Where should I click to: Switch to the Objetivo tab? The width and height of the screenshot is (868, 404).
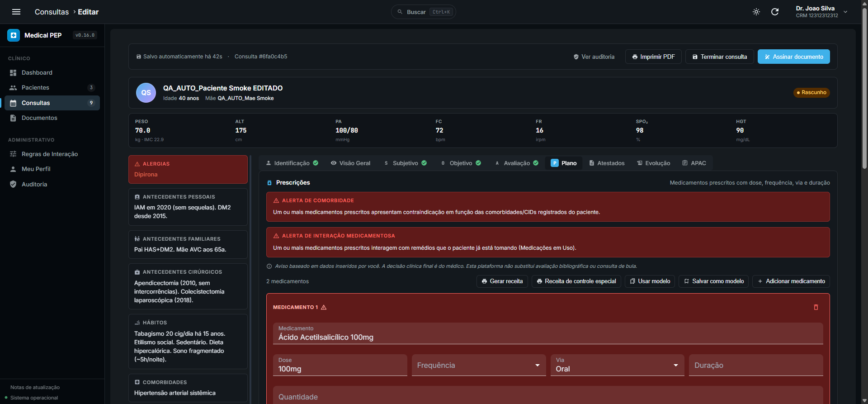pos(461,163)
